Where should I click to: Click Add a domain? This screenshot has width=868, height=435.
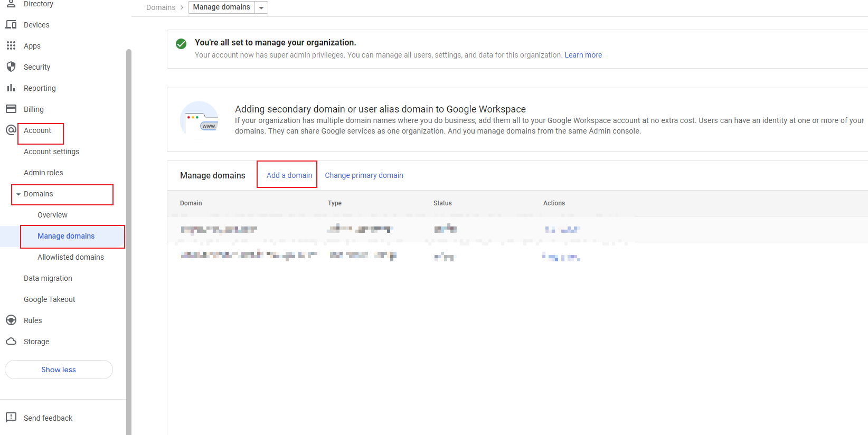[x=289, y=175]
